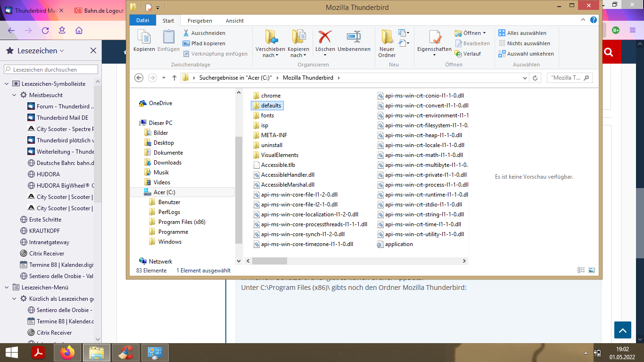The width and height of the screenshot is (644, 362).
Task: Navigate up one level with the up arrow
Action: tap(174, 78)
